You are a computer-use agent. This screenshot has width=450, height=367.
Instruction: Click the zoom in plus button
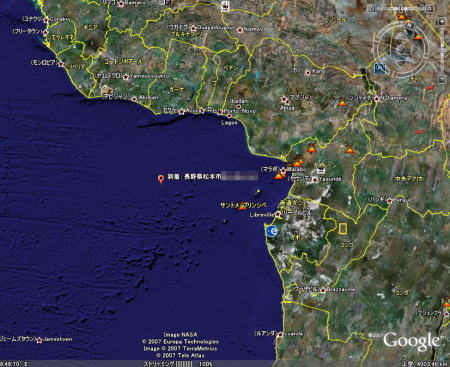point(442,22)
